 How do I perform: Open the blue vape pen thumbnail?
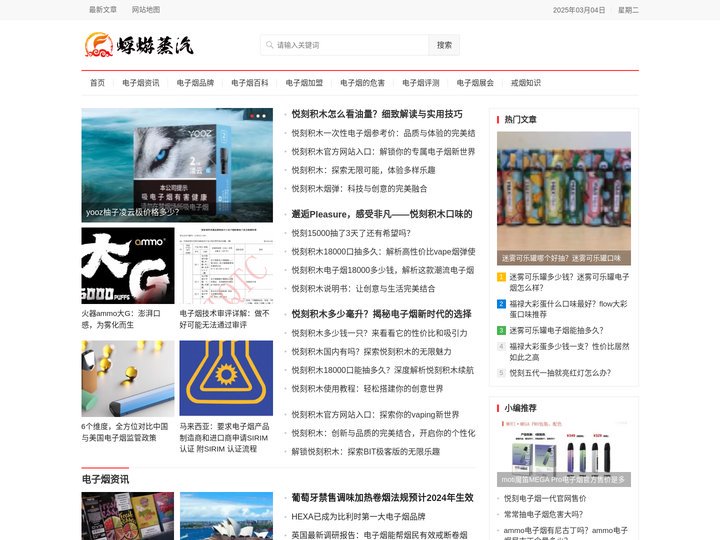[x=128, y=378]
